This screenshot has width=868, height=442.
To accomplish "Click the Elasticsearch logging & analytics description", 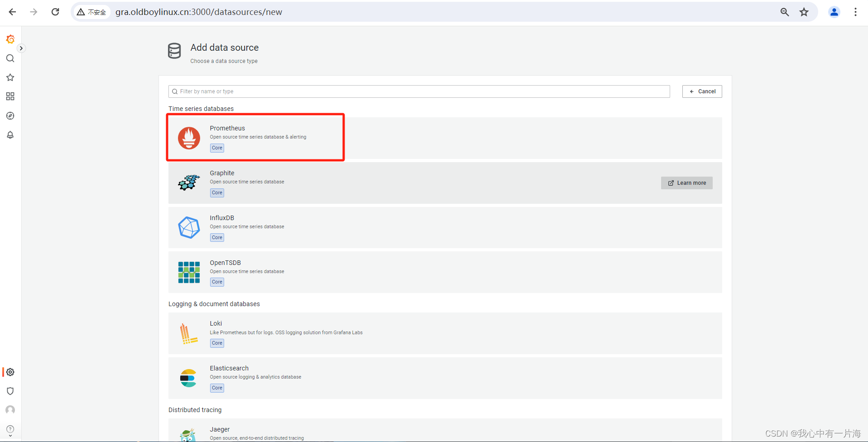I will [255, 377].
